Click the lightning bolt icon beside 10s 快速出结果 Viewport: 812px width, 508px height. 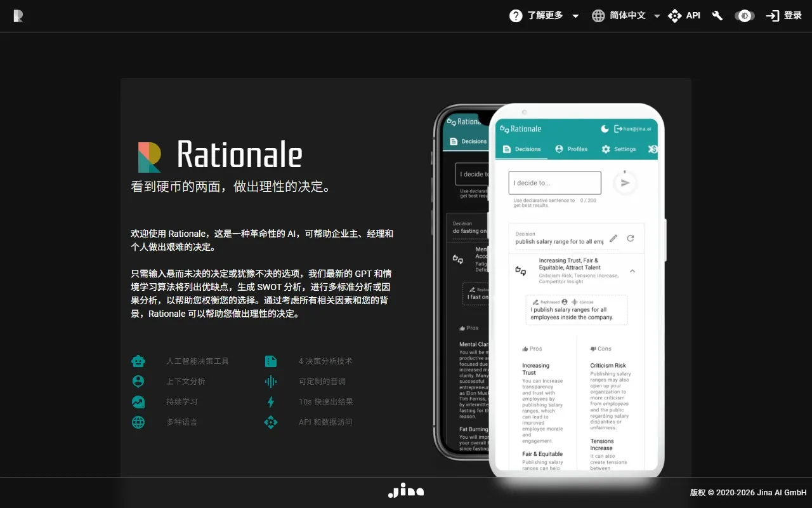[271, 402]
